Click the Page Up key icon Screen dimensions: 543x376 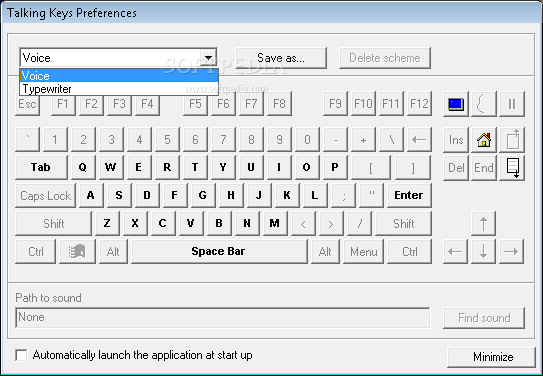click(x=512, y=140)
